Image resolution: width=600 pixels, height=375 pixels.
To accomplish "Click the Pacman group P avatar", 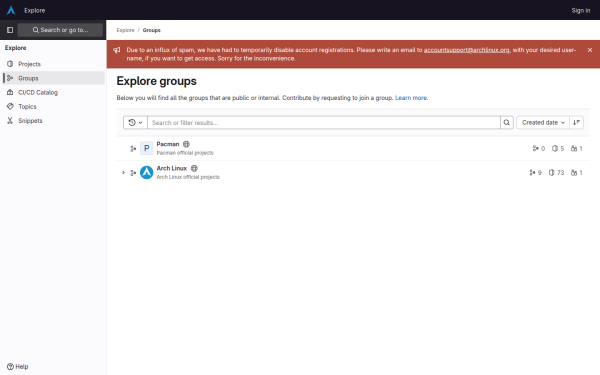I will pyautogui.click(x=147, y=148).
